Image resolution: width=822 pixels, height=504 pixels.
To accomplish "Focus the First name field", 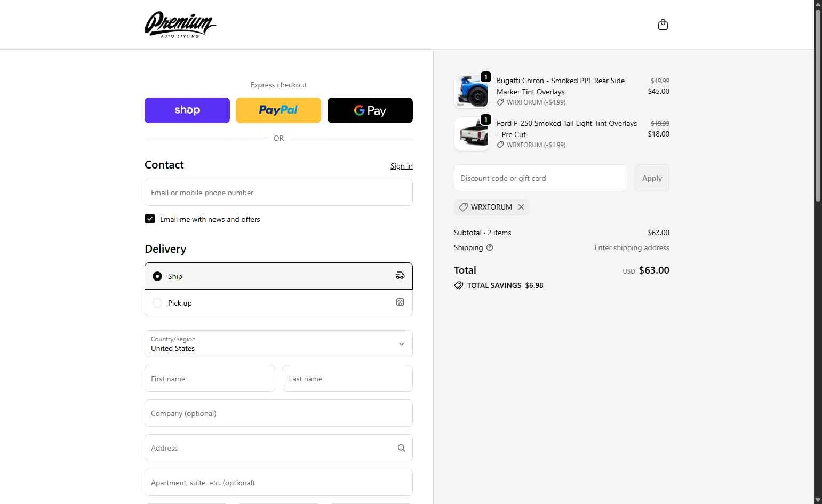I will [x=210, y=379].
